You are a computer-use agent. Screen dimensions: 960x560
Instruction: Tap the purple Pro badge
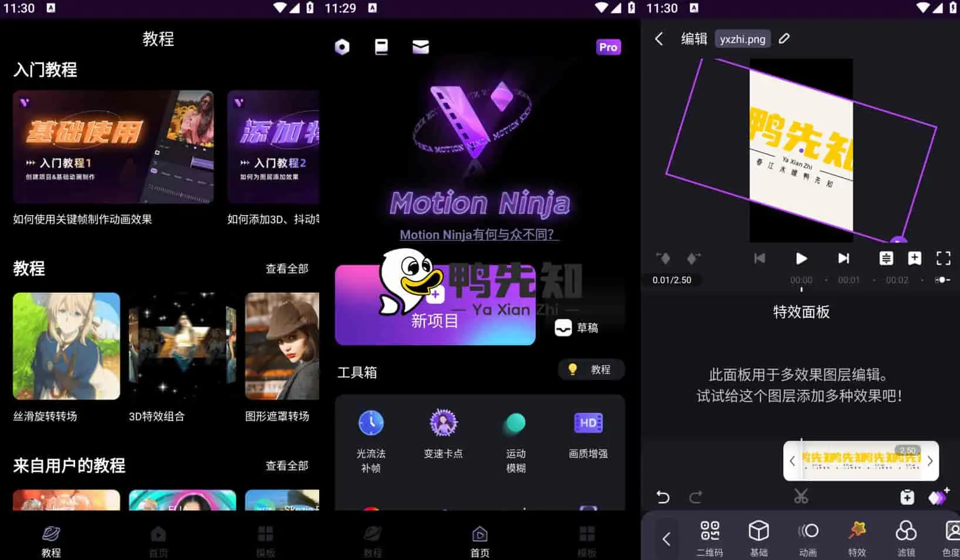coord(609,47)
